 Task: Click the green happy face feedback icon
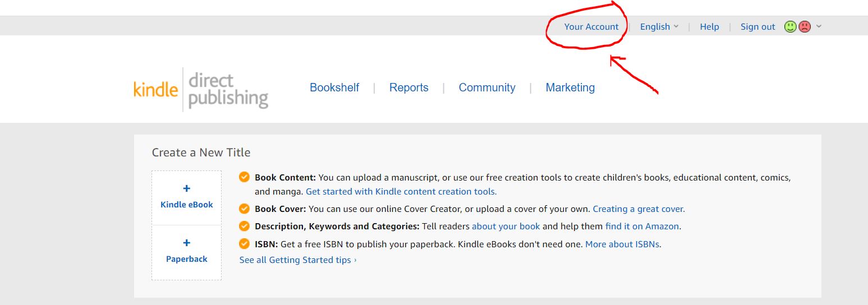point(791,26)
